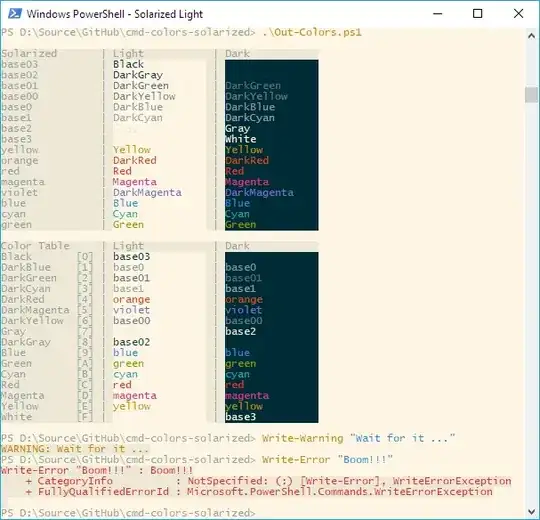Click the Out-Colors.ps1 command text
Screen dimensions: 540x520
(312, 32)
